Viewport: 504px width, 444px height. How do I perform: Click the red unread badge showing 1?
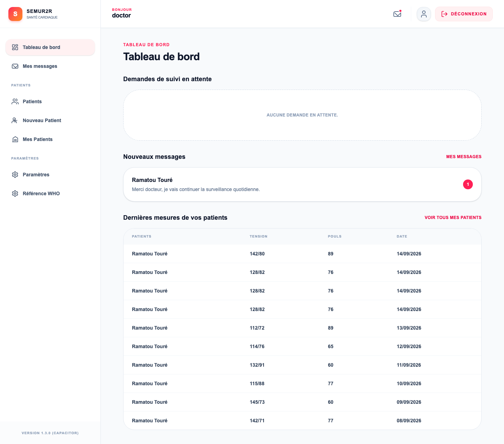coord(468,184)
